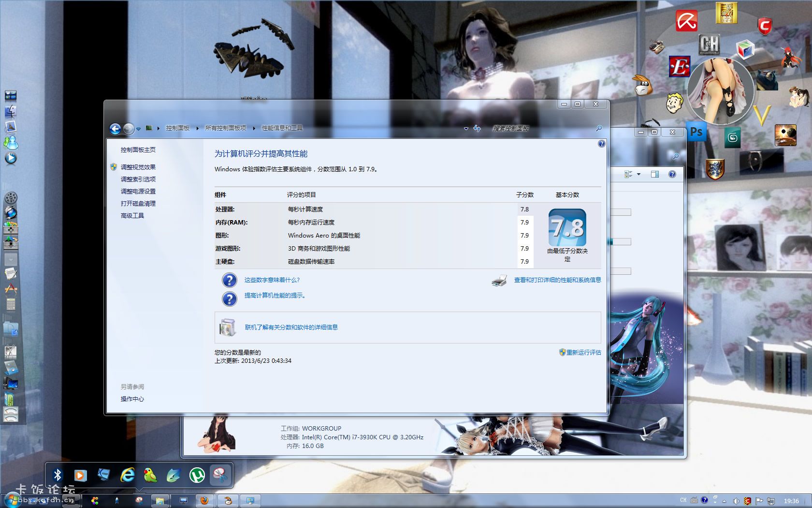
Task: Click the 19:36 clock in taskbar
Action: click(791, 501)
